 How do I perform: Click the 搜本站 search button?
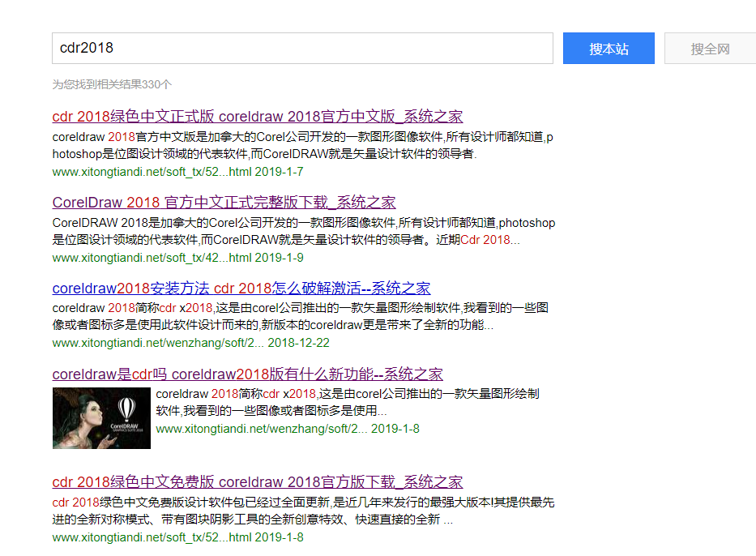609,48
